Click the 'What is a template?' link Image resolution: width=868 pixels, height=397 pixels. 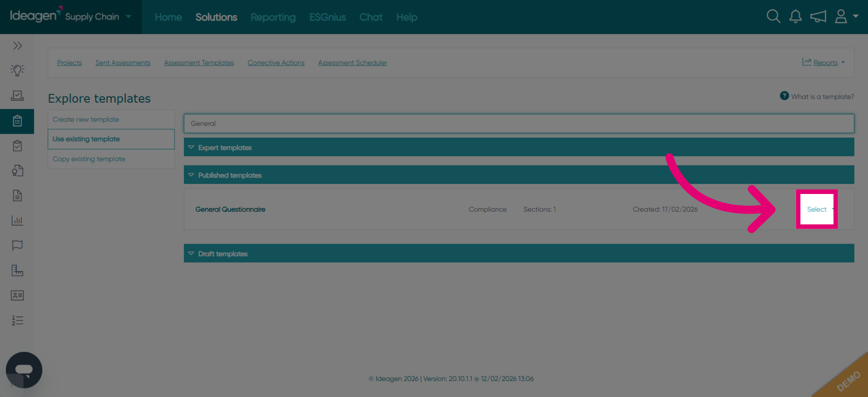tap(823, 97)
